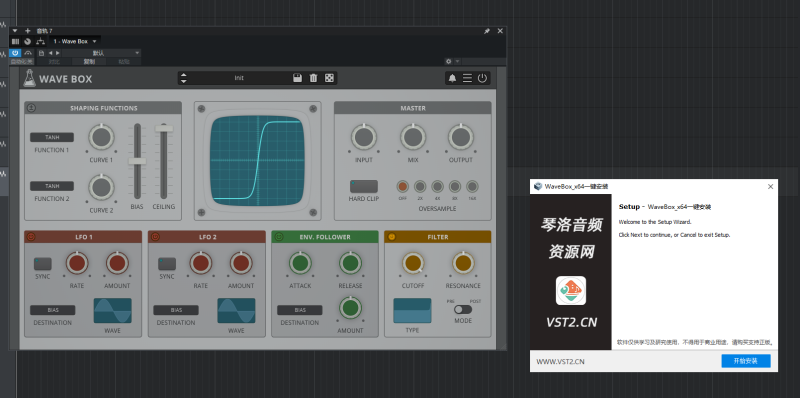Toggle the Hard Clip button
Viewport: 800px width, 398px height.
364,186
